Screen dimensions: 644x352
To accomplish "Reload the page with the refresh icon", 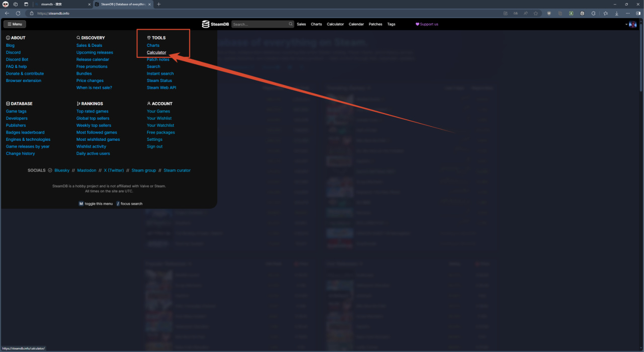I will pos(18,13).
